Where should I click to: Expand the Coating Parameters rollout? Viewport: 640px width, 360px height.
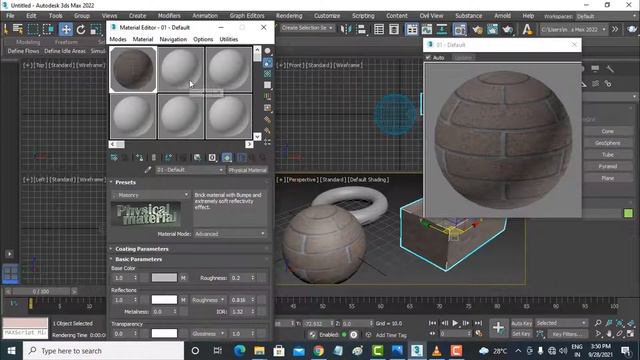(142, 249)
